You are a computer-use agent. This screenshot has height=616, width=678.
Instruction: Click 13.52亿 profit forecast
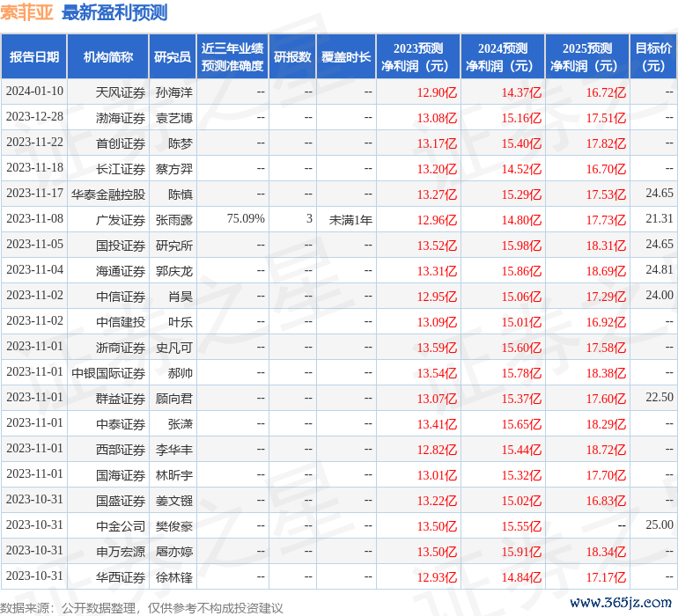tap(437, 246)
